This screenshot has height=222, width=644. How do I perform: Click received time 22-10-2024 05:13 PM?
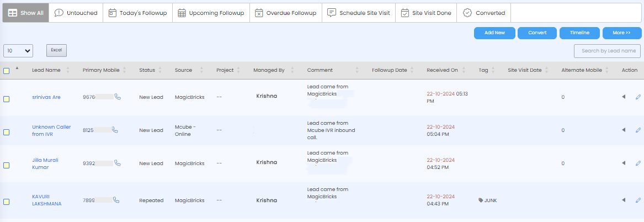click(447, 97)
